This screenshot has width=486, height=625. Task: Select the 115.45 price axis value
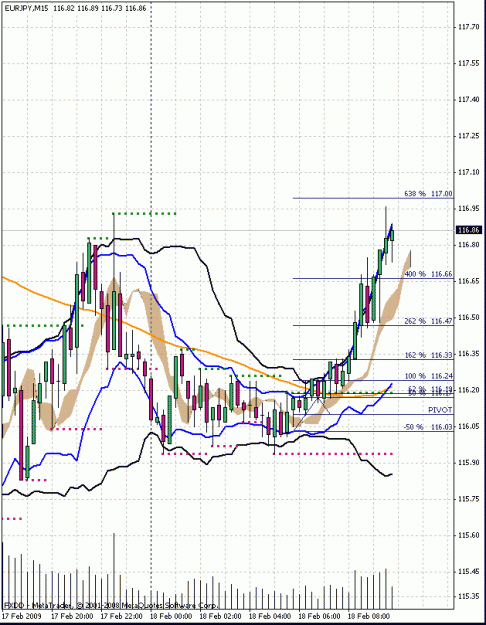(x=469, y=572)
